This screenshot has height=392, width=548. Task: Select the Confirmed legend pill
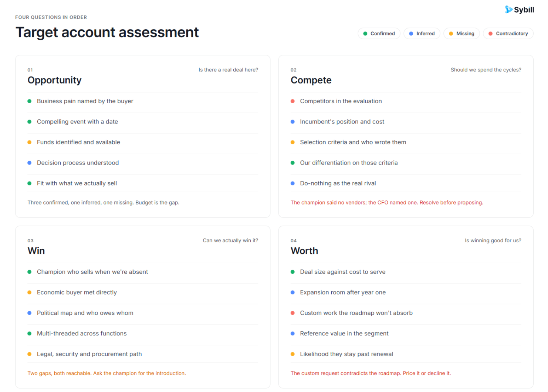click(379, 34)
